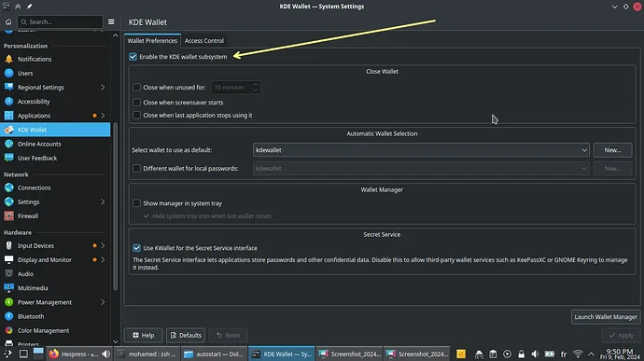The height and width of the screenshot is (361, 644).
Task: Click the Apply button
Action: click(x=622, y=335)
